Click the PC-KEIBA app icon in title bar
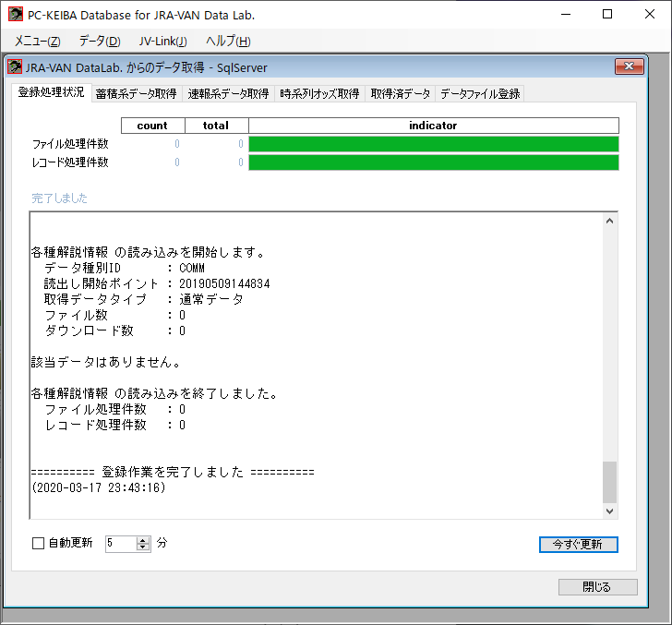Screen dimensions: 672x625 tap(16, 14)
